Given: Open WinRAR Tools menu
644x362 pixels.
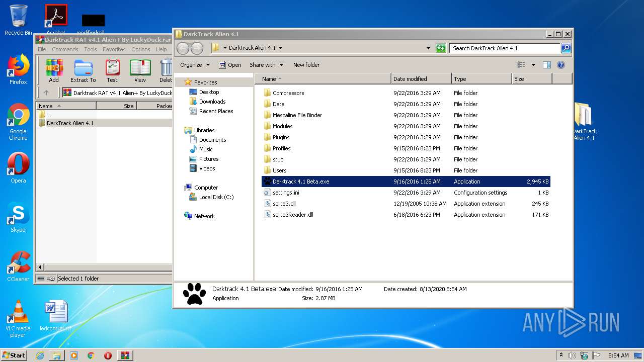Looking at the screenshot, I should click(x=91, y=49).
